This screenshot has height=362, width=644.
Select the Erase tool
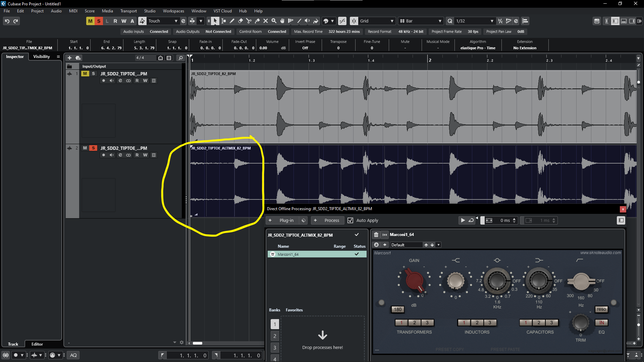point(240,21)
